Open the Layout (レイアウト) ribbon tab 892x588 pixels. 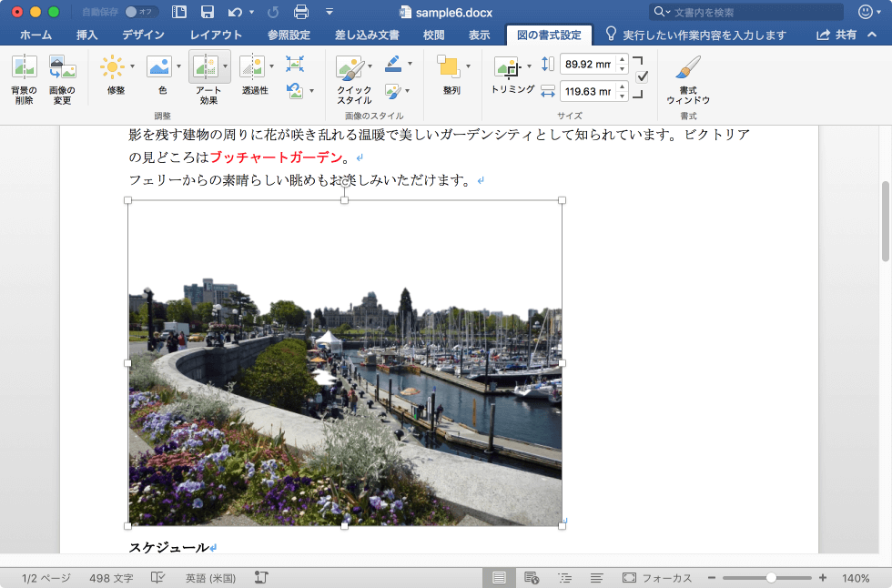[x=216, y=35]
